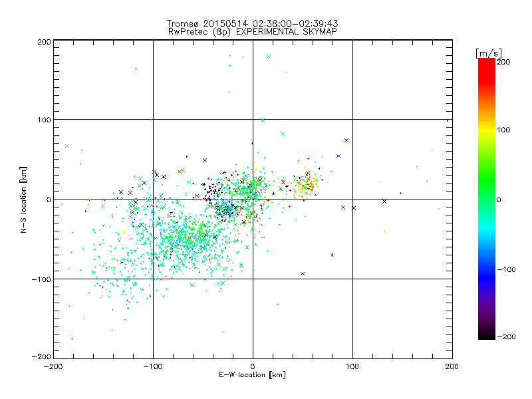Viewport: 532px width, 399px height.
Task: Click the y-axis tick label '-200'
Action: click(x=41, y=356)
